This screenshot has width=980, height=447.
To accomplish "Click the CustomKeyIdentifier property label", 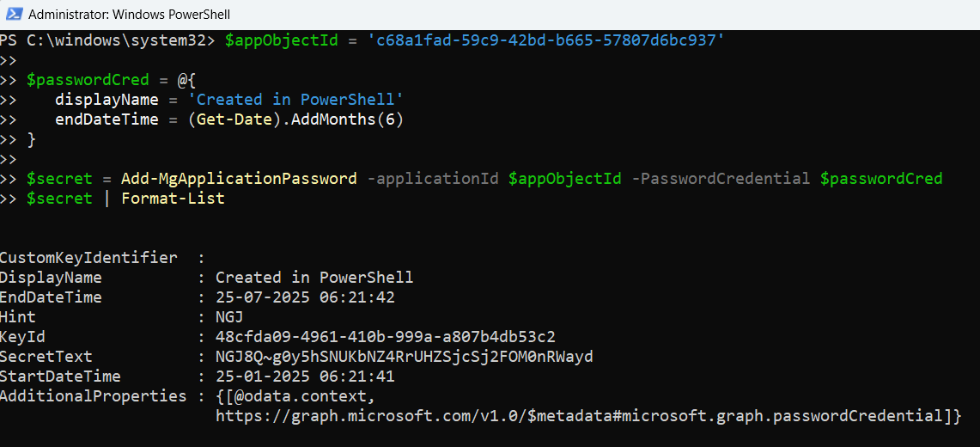I will (x=88, y=258).
